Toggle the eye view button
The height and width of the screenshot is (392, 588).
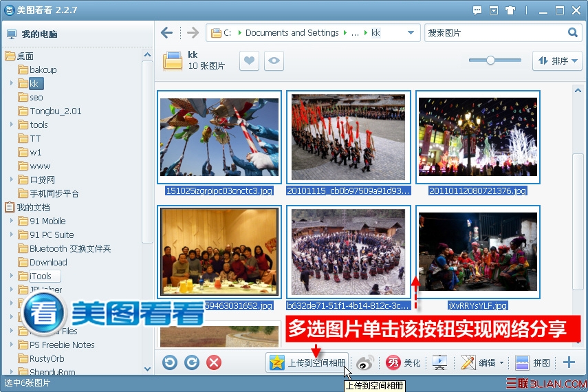(274, 61)
